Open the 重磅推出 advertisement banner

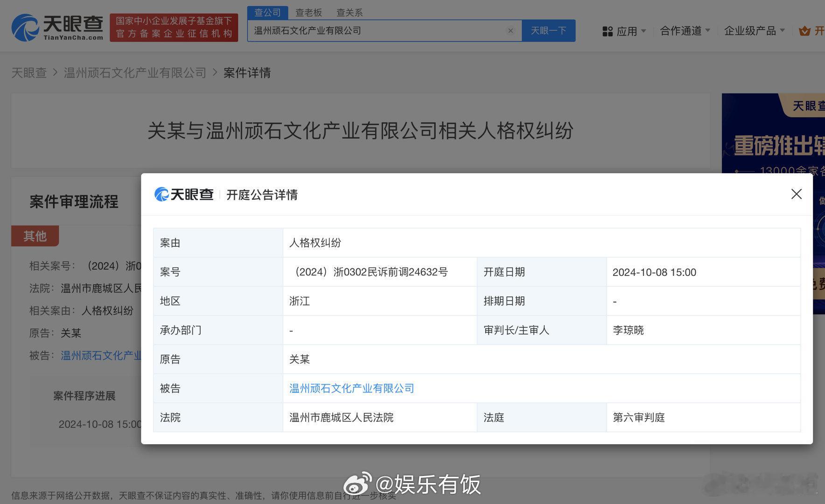point(773,203)
